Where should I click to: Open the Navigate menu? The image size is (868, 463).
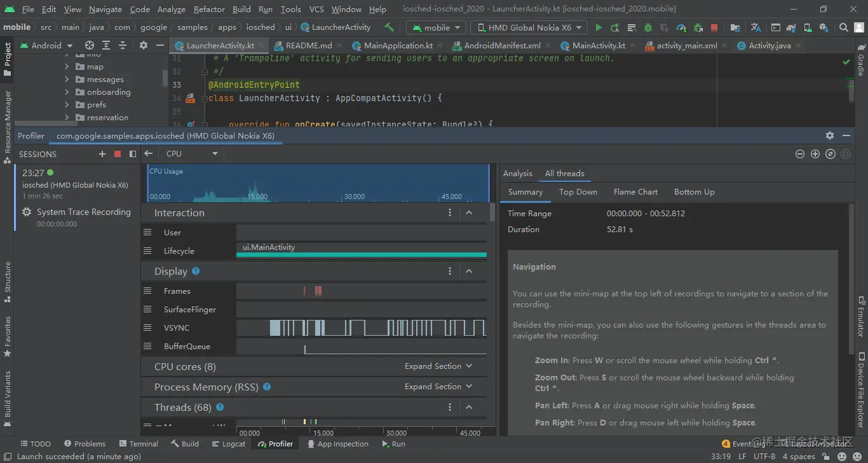tap(105, 9)
